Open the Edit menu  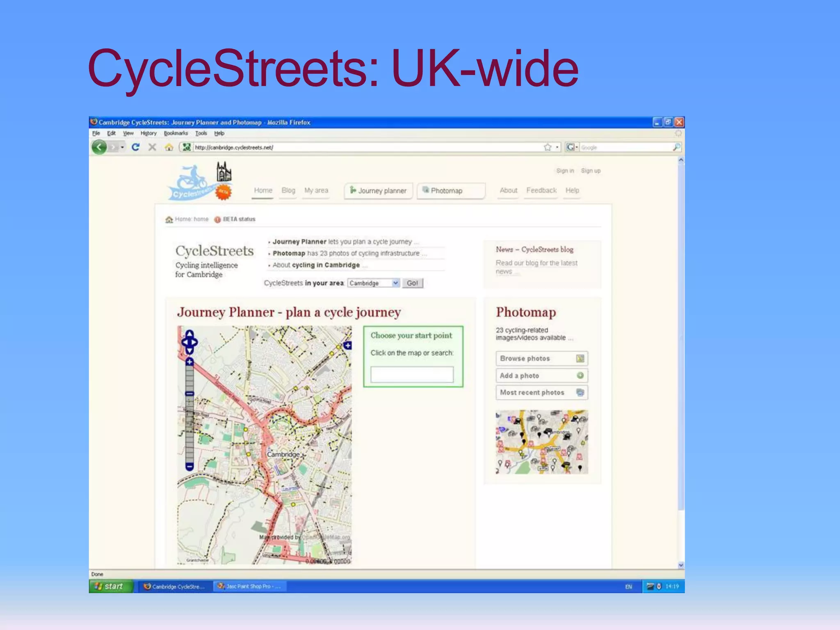[x=111, y=133]
